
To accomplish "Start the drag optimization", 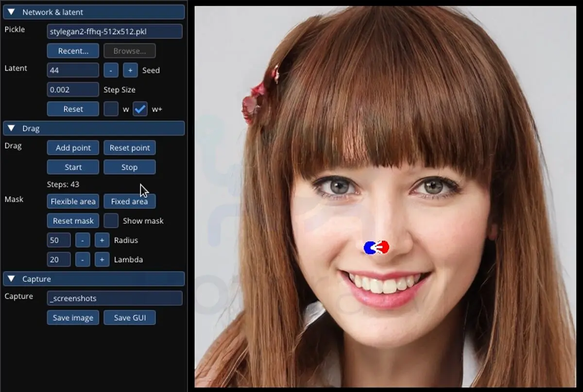I will [x=73, y=167].
